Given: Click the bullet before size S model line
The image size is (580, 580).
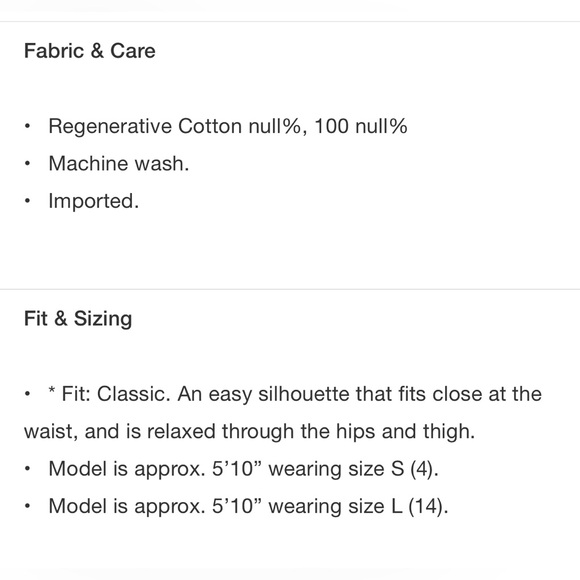Looking at the screenshot, I should (x=27, y=469).
